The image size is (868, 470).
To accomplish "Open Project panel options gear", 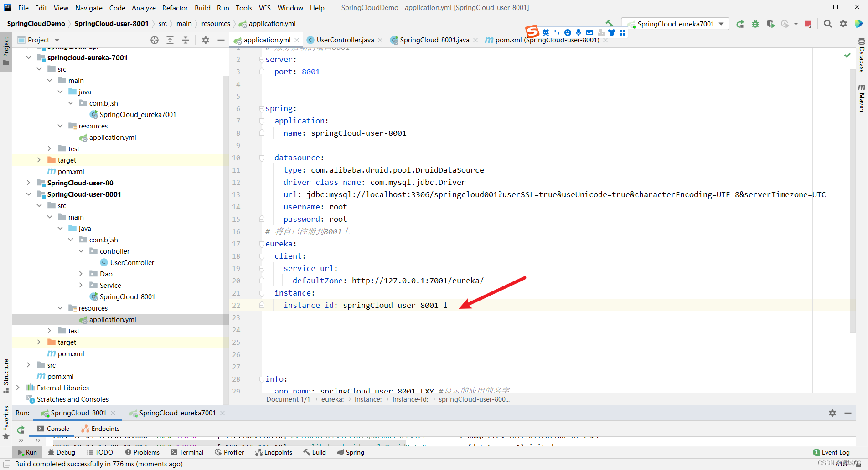I will point(206,40).
